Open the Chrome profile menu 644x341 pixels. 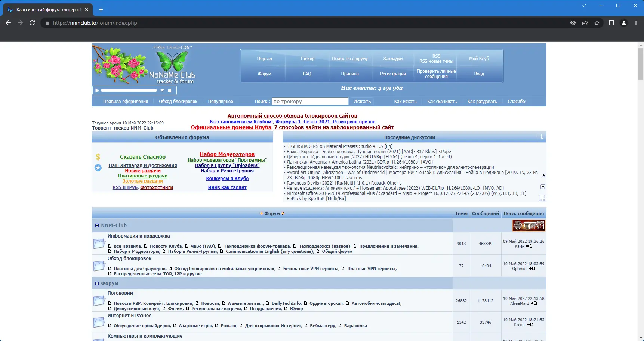624,23
